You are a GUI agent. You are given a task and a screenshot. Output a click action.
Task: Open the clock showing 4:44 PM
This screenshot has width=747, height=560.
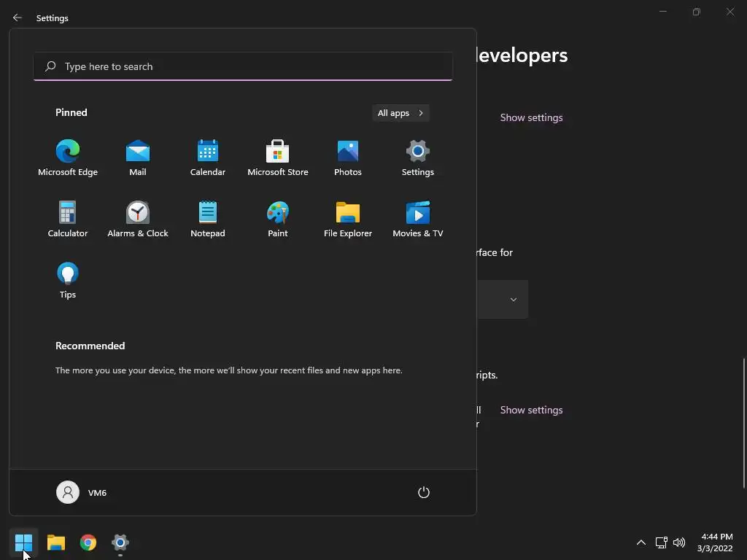tap(715, 542)
